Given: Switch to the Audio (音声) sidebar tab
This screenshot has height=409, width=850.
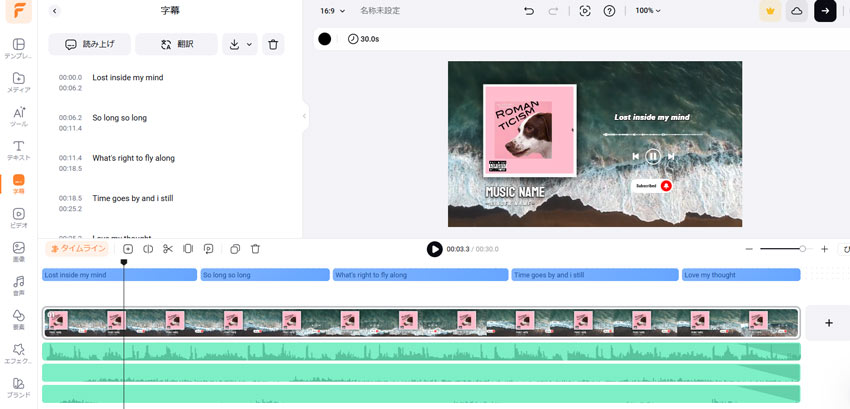Looking at the screenshot, I should pos(18,286).
